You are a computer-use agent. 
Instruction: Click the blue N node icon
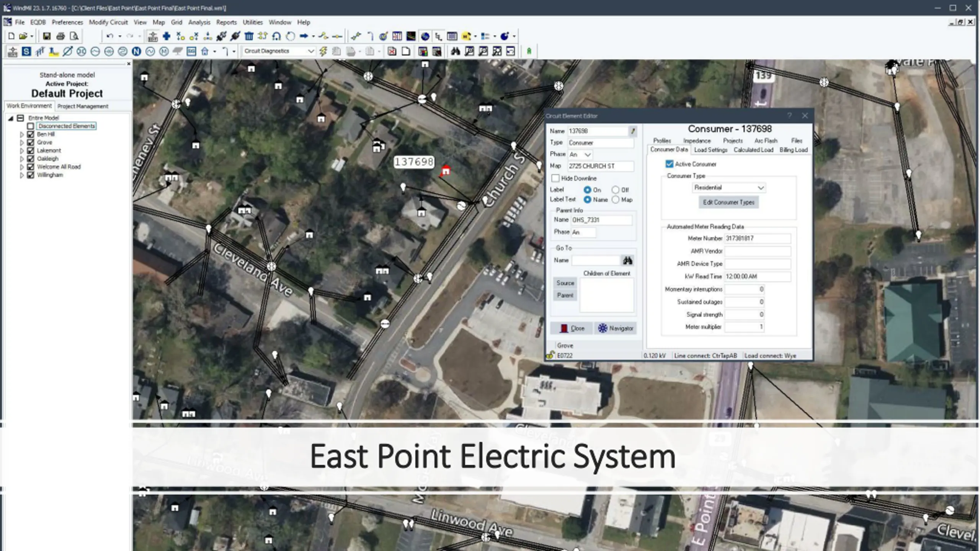click(x=136, y=51)
